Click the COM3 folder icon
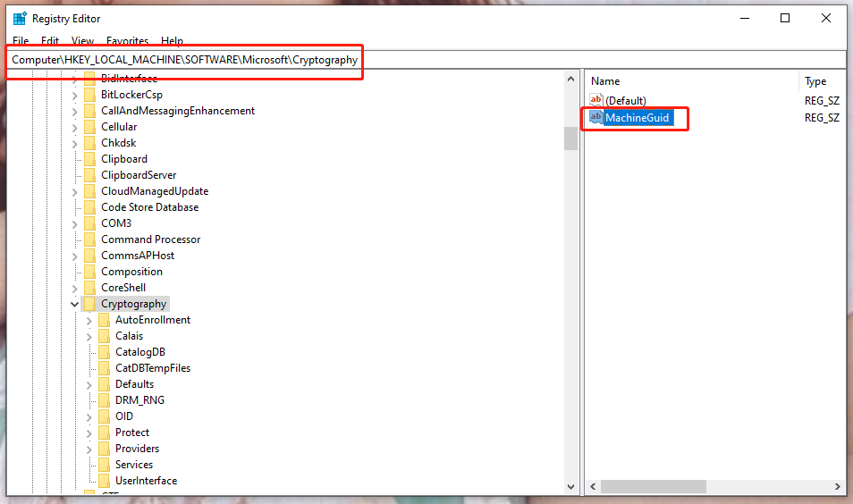The width and height of the screenshot is (853, 504). tap(89, 223)
